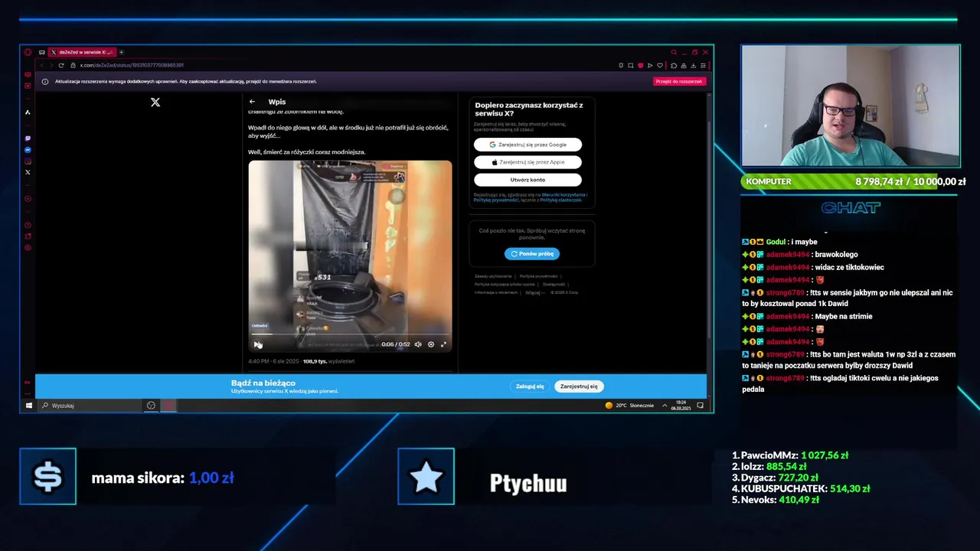Reload the page in Opera GX
The height and width of the screenshot is (551, 980).
pyautogui.click(x=61, y=65)
